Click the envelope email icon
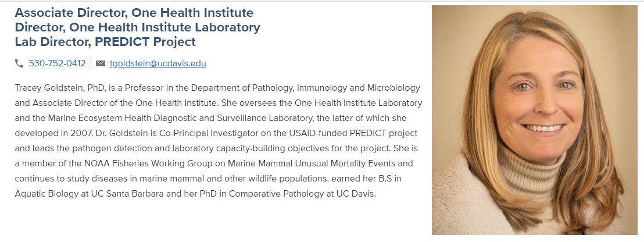The height and width of the screenshot is (242, 644). click(x=100, y=63)
